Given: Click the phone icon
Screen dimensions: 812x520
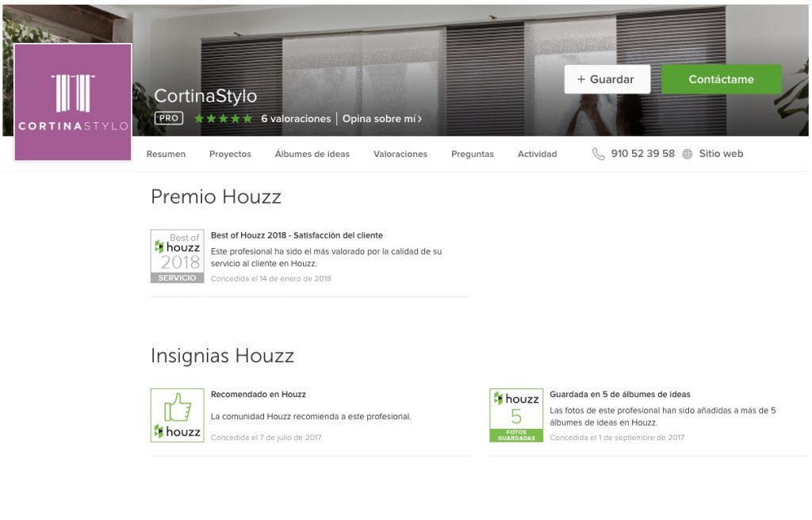Looking at the screenshot, I should pos(598,154).
